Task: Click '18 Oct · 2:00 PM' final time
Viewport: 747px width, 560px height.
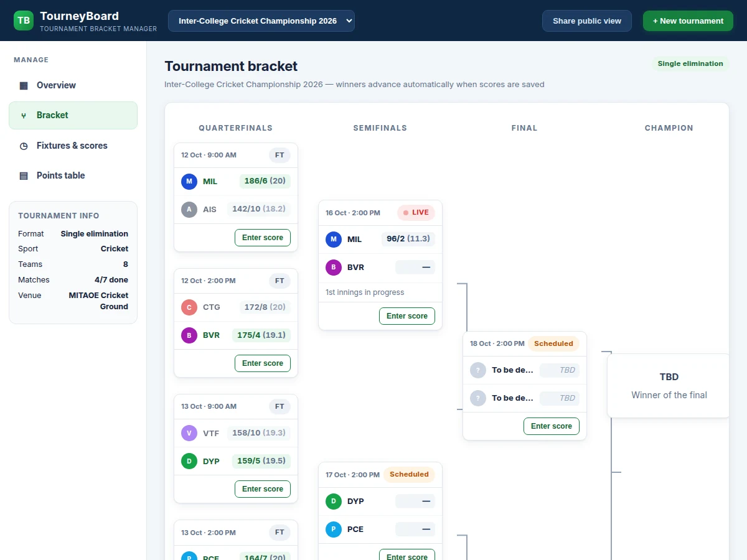Action: [x=497, y=343]
